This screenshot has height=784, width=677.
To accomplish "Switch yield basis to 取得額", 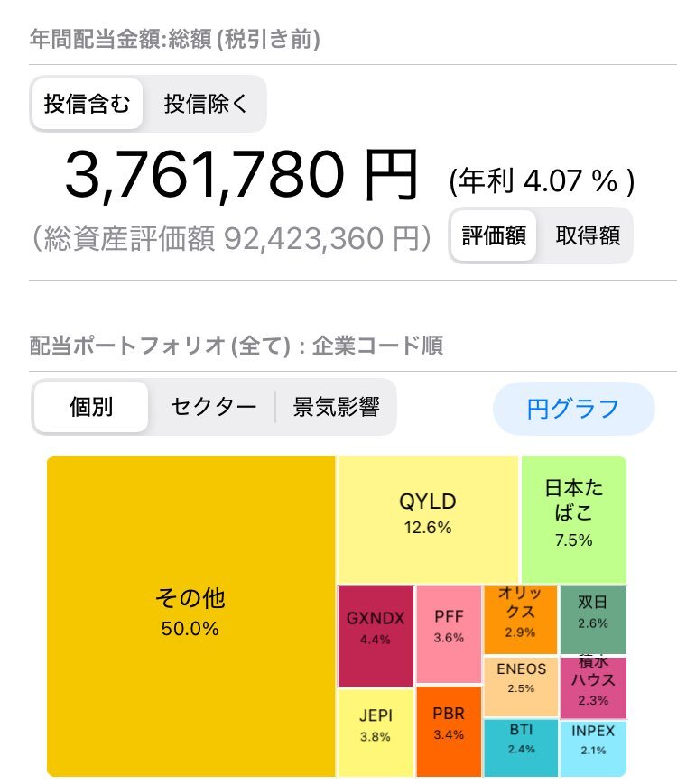I will 588,236.
